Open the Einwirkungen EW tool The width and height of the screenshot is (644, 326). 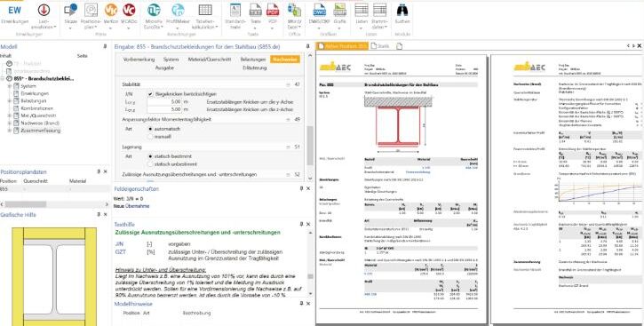click(15, 16)
